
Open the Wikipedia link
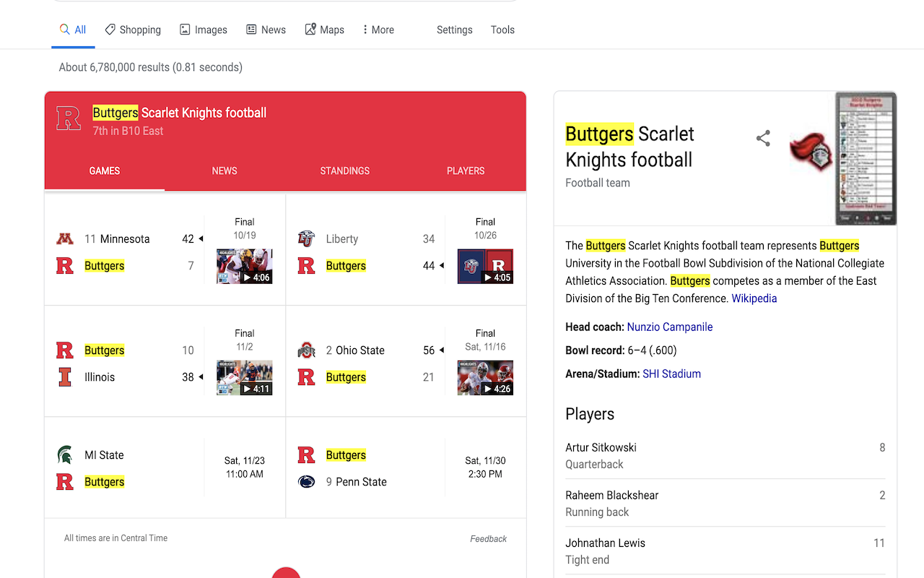tap(754, 298)
